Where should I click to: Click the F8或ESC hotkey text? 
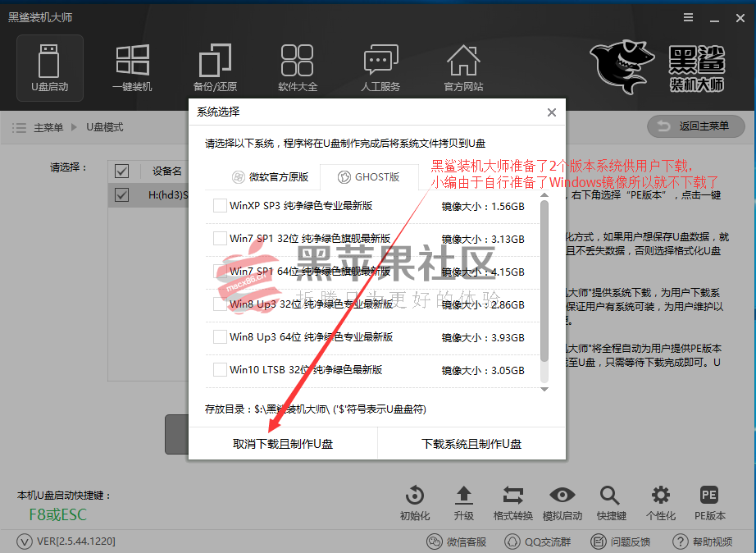58,515
